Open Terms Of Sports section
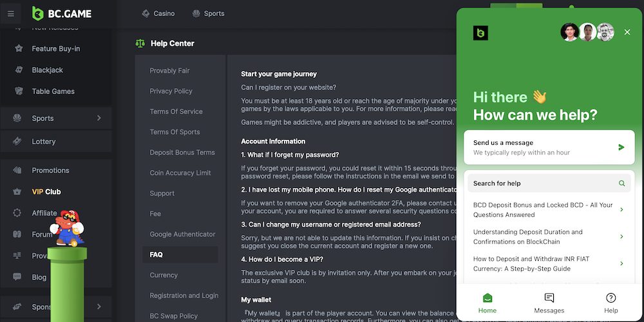Screen dimensions: 644x322 coord(175,132)
